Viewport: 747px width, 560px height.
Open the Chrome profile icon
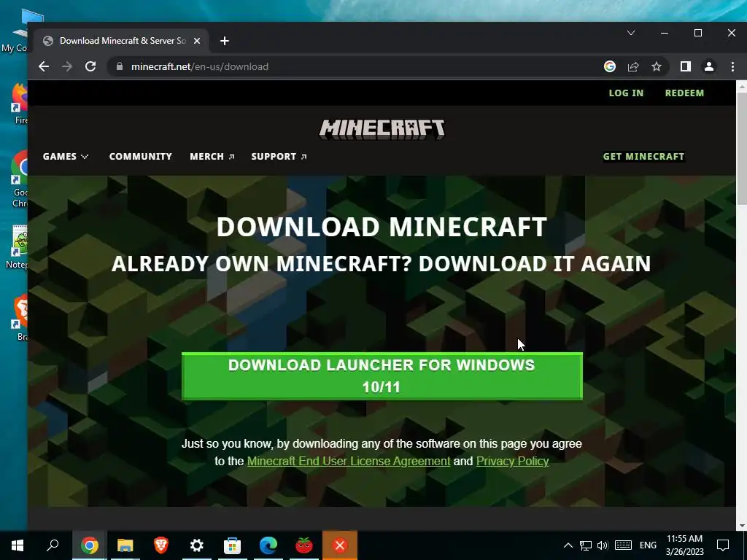click(709, 66)
